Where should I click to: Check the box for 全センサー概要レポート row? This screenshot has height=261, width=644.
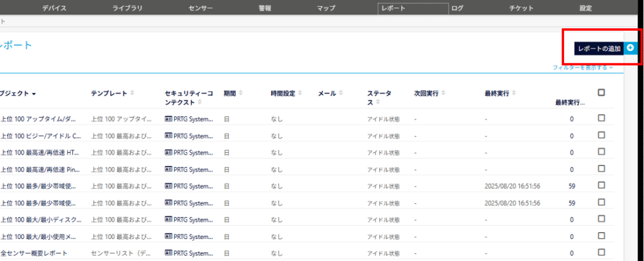pos(601,252)
